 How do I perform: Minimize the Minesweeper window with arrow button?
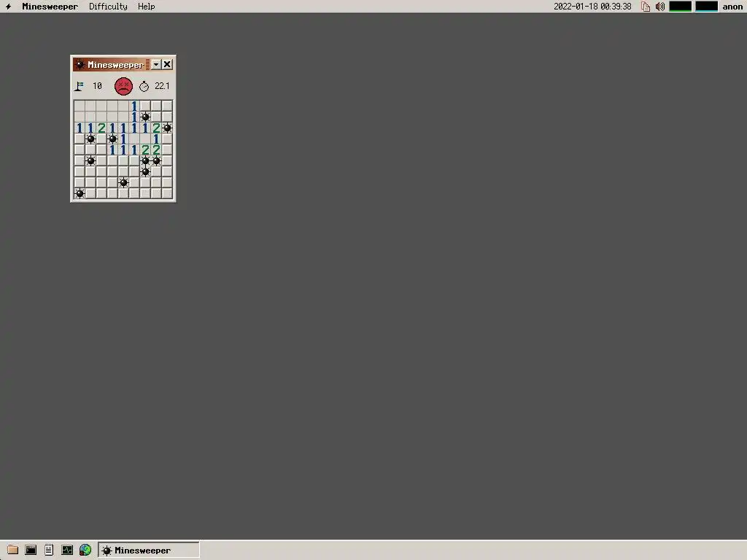tap(156, 64)
